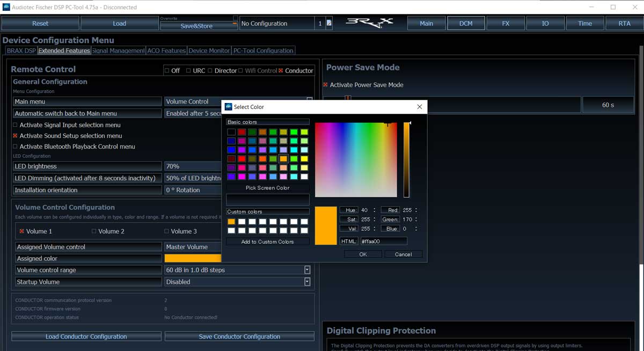
Task: Select the white basic color swatch
Action: click(x=304, y=177)
